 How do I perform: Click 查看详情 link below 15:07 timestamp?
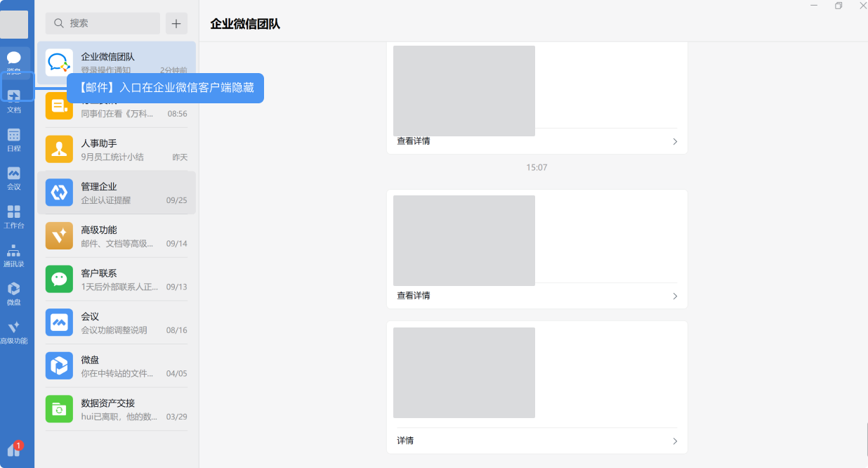tap(414, 296)
